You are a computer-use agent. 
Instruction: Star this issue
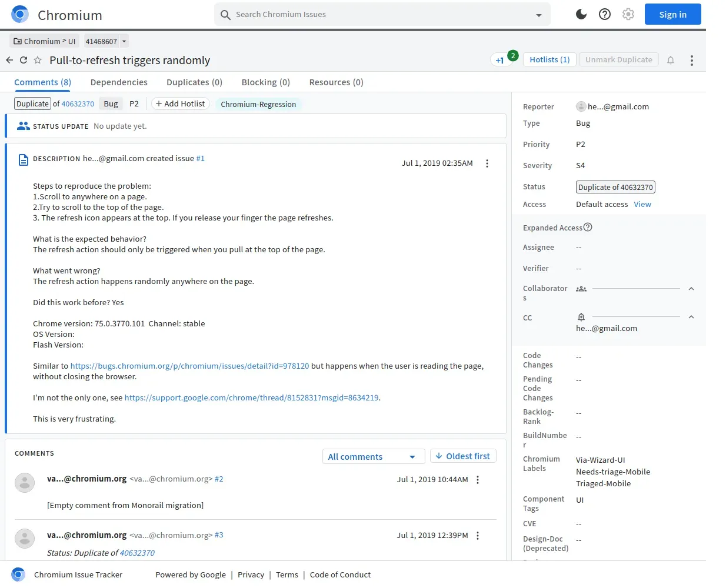coord(38,60)
